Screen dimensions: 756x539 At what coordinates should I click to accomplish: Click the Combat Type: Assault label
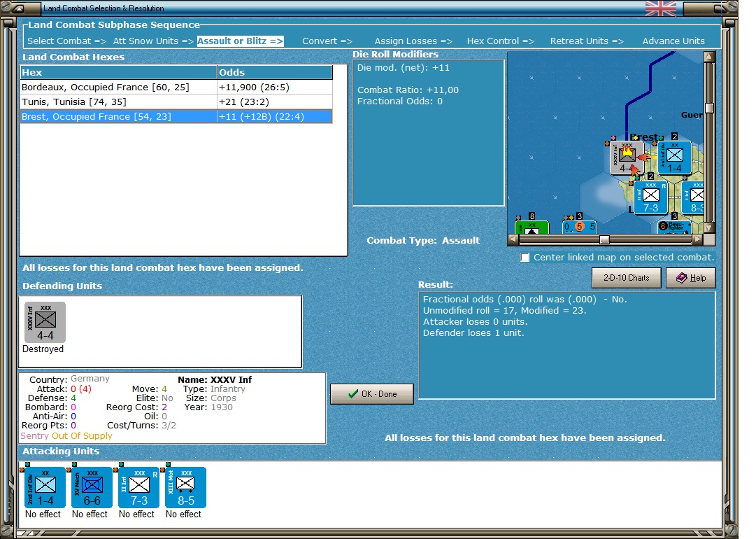click(x=423, y=240)
